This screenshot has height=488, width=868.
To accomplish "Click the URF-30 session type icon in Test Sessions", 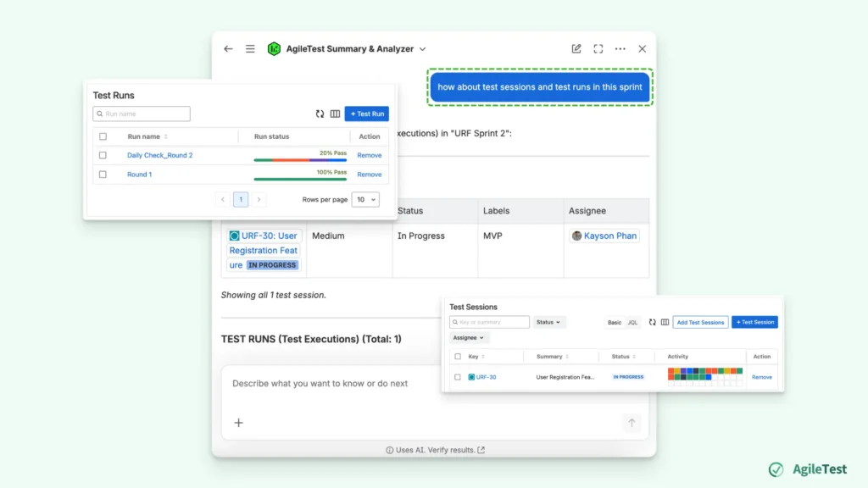I will tap(471, 377).
